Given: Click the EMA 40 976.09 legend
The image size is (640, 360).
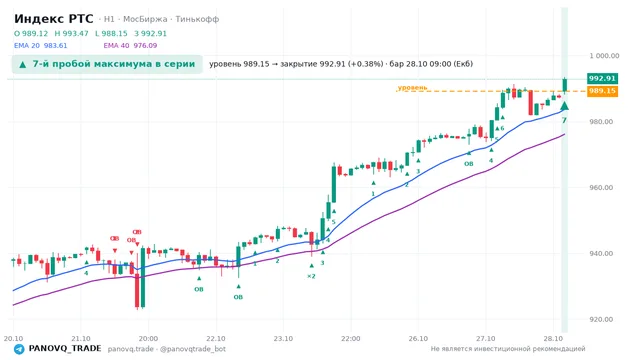Looking at the screenshot, I should click(x=130, y=45).
